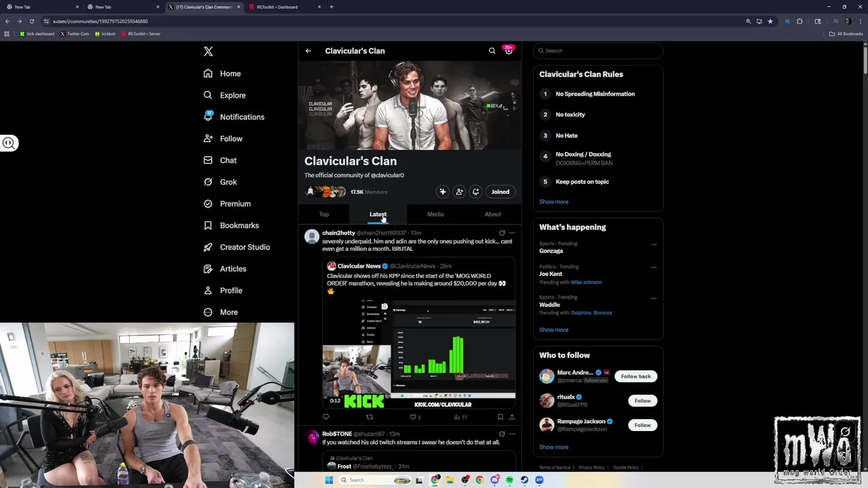This screenshot has height=488, width=868.
Task: Click Mike Johnson trending link
Action: (x=587, y=282)
